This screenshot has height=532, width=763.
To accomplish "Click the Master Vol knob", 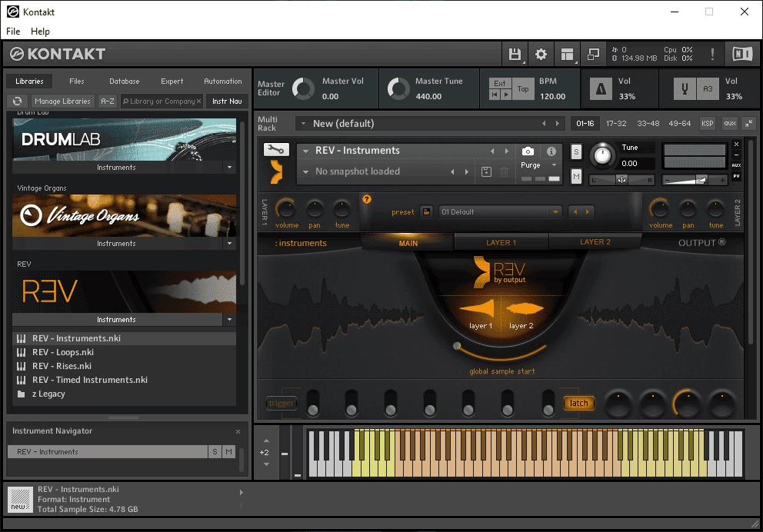I will [303, 89].
